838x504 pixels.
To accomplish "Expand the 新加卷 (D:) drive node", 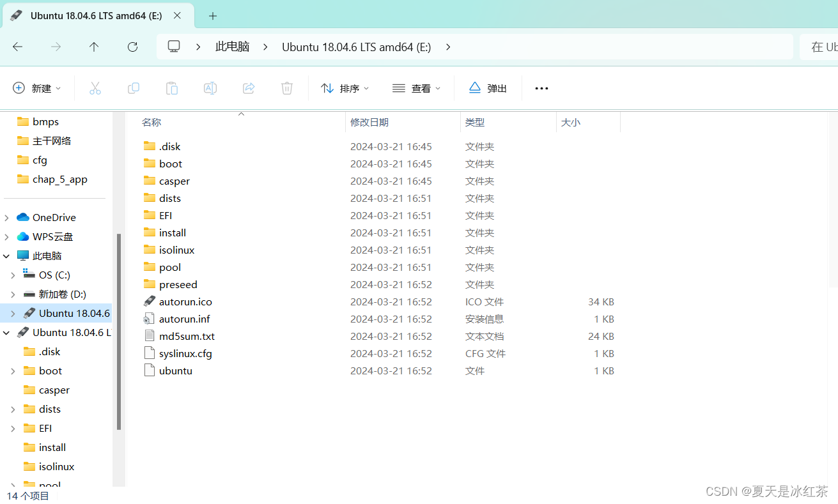I will [x=13, y=294].
